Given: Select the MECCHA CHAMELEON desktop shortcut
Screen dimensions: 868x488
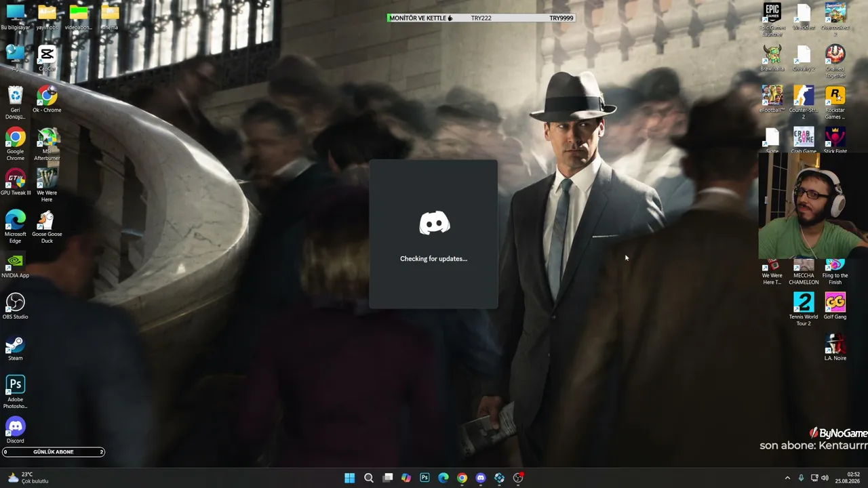Looking at the screenshot, I should click(804, 273).
